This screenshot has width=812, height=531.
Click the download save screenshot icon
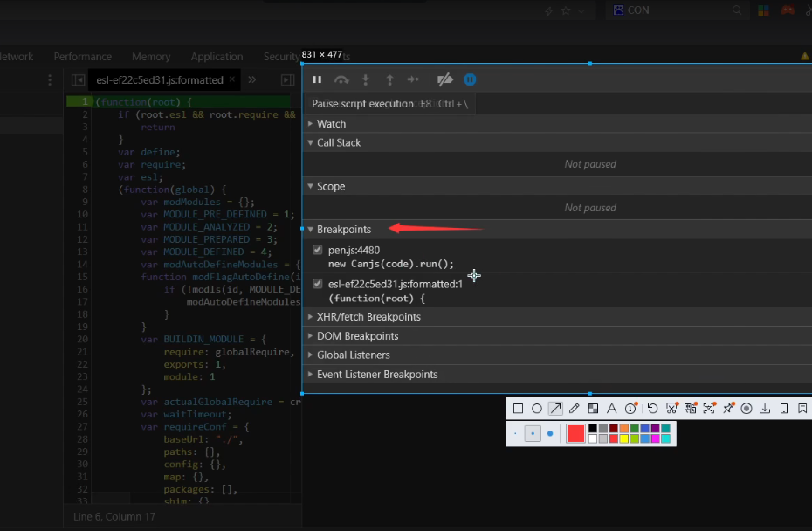pyautogui.click(x=765, y=409)
